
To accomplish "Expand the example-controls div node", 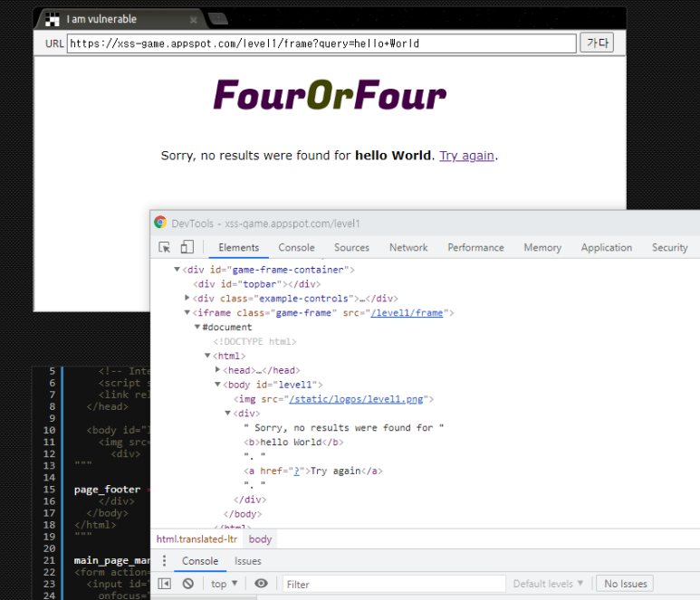I will pyautogui.click(x=187, y=298).
